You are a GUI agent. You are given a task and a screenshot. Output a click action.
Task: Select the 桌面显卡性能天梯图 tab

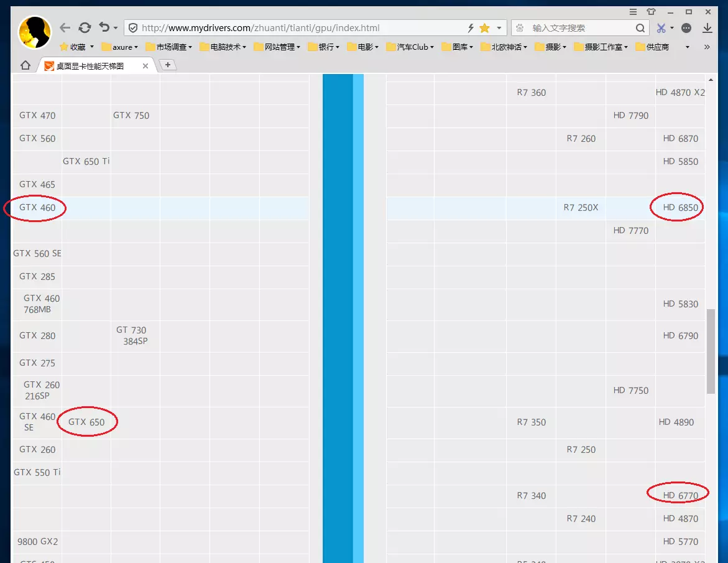click(95, 66)
